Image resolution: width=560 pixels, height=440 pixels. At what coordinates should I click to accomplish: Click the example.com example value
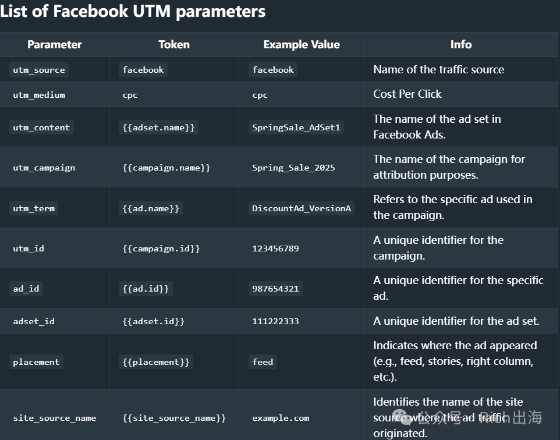click(x=281, y=418)
